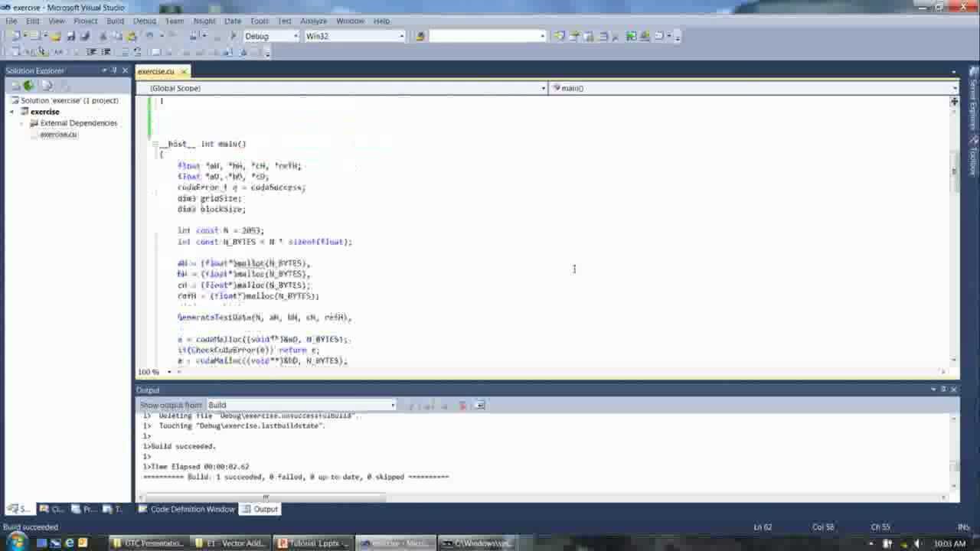Click the Paste toolbar icon
This screenshot has width=980, height=551.
point(132,36)
